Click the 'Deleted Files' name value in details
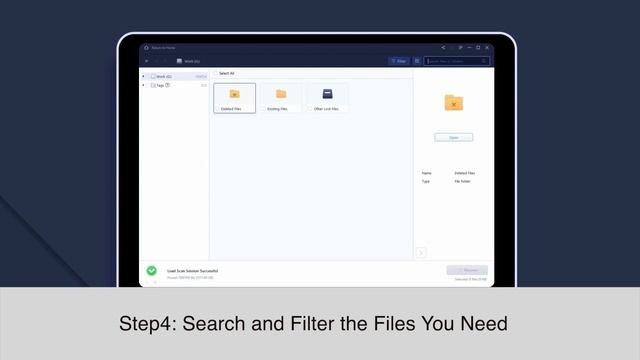Image resolution: width=640 pixels, height=360 pixels. (x=464, y=173)
